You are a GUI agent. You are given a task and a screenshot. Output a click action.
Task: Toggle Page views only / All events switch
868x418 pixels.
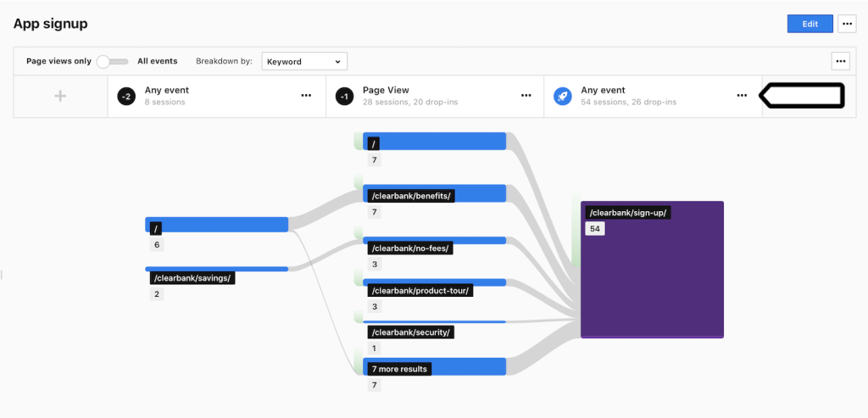[x=112, y=61]
